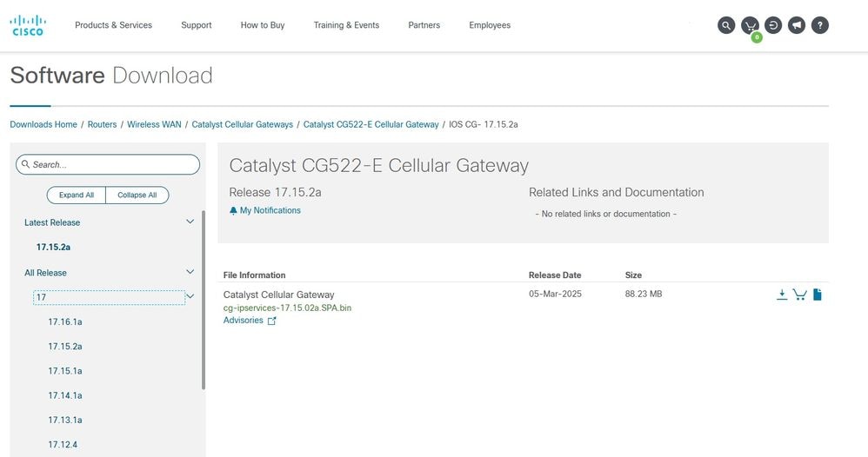The height and width of the screenshot is (457, 868).
Task: Click the Cisco logo
Action: coord(28,25)
